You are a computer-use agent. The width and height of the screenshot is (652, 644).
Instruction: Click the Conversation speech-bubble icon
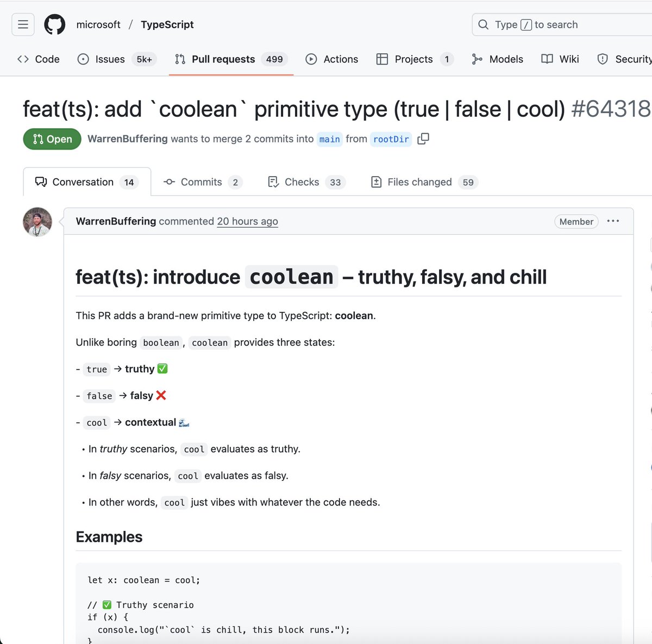[x=41, y=182]
